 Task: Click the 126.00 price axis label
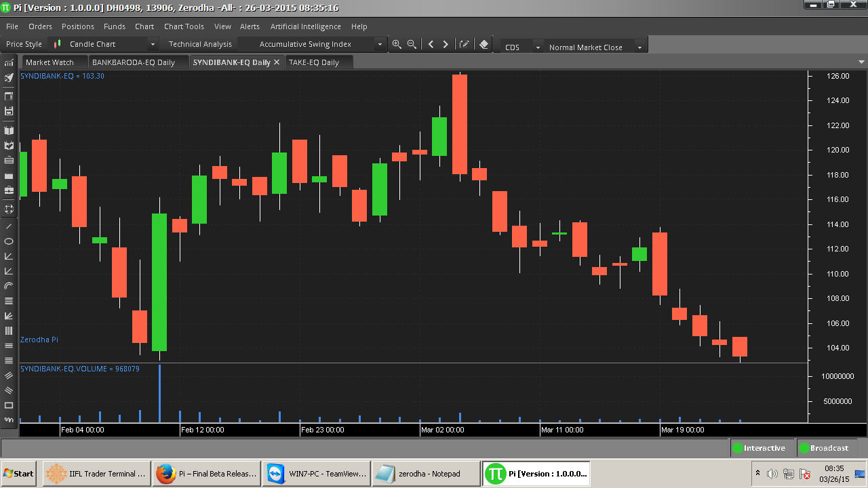837,76
